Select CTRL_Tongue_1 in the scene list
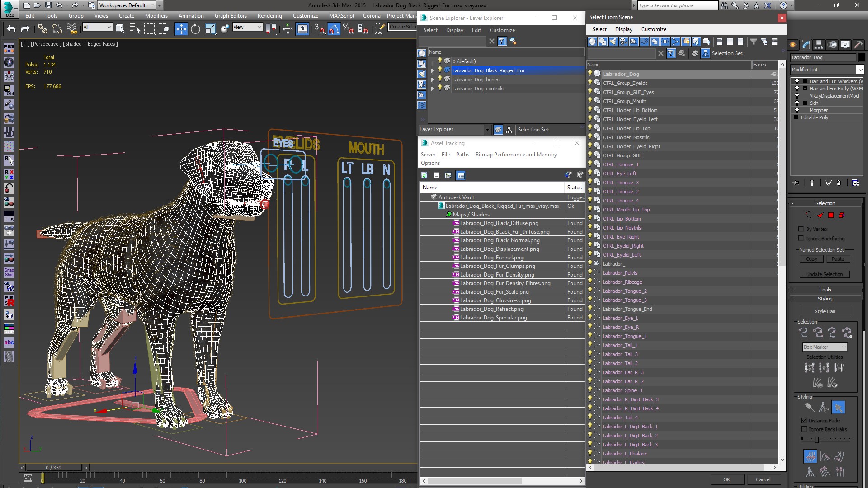 (620, 164)
